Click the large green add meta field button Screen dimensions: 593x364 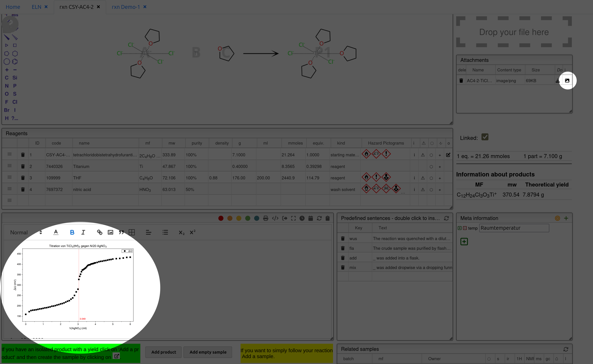tap(464, 241)
